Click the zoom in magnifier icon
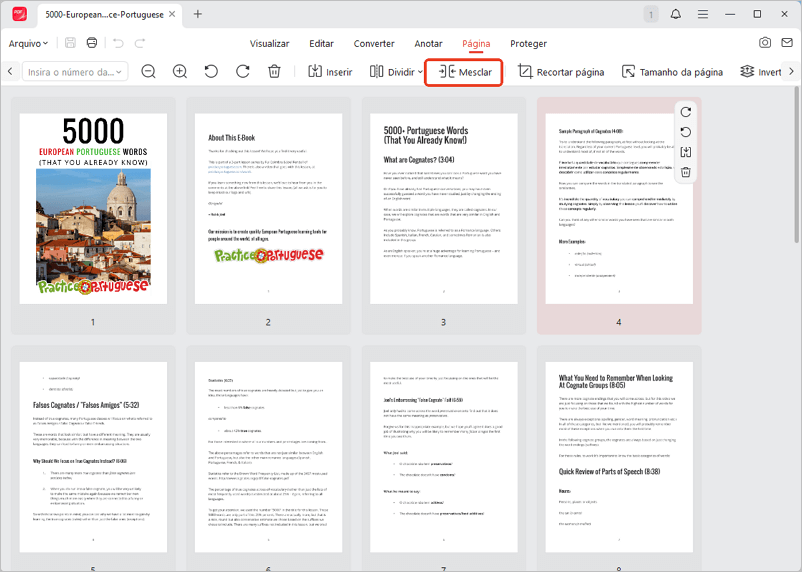 click(180, 72)
